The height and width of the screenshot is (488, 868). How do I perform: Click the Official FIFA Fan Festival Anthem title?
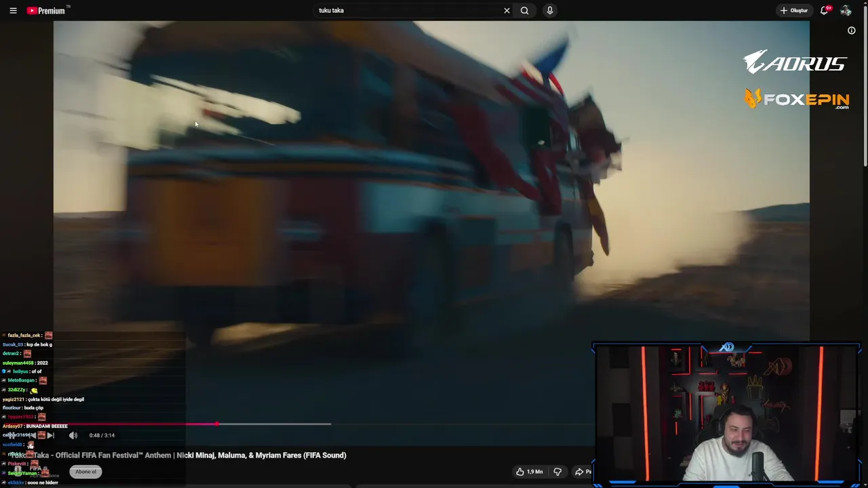[180, 455]
